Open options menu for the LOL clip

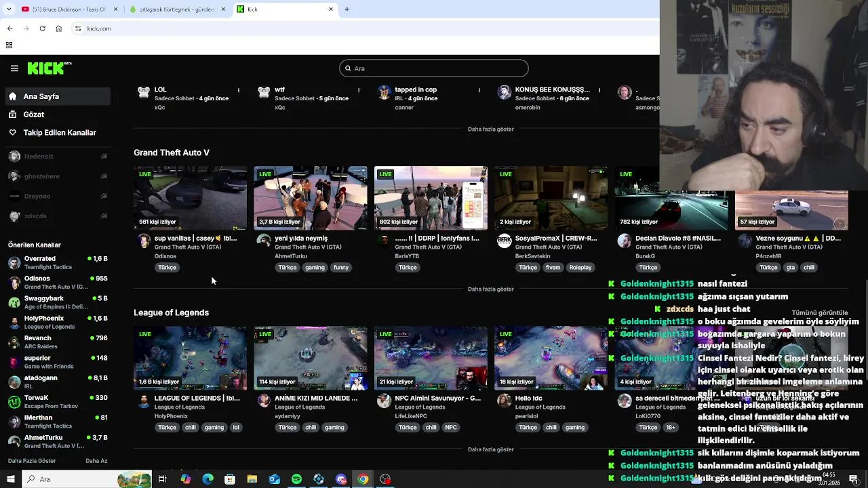(239, 90)
